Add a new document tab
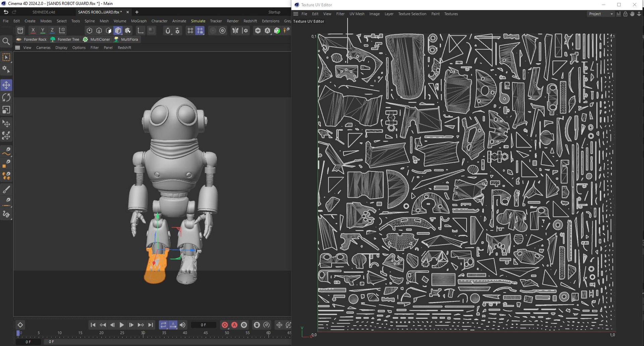This screenshot has height=346, width=644. pyautogui.click(x=137, y=12)
